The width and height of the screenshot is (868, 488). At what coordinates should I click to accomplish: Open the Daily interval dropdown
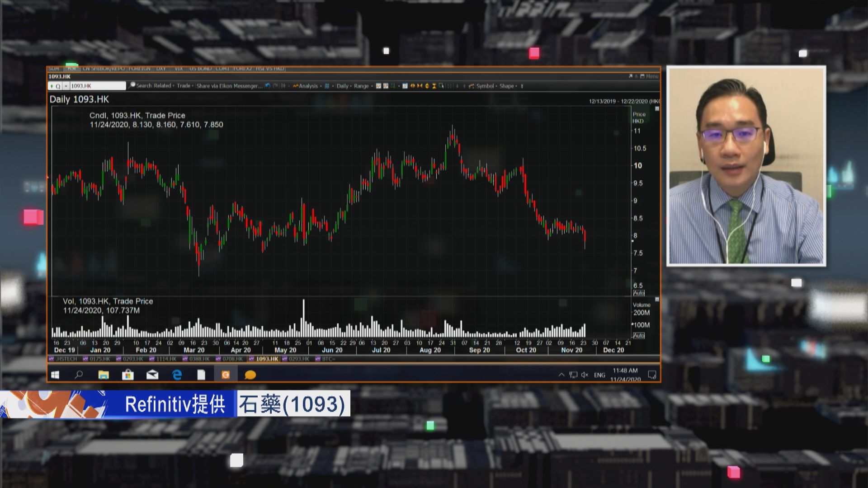pos(343,86)
